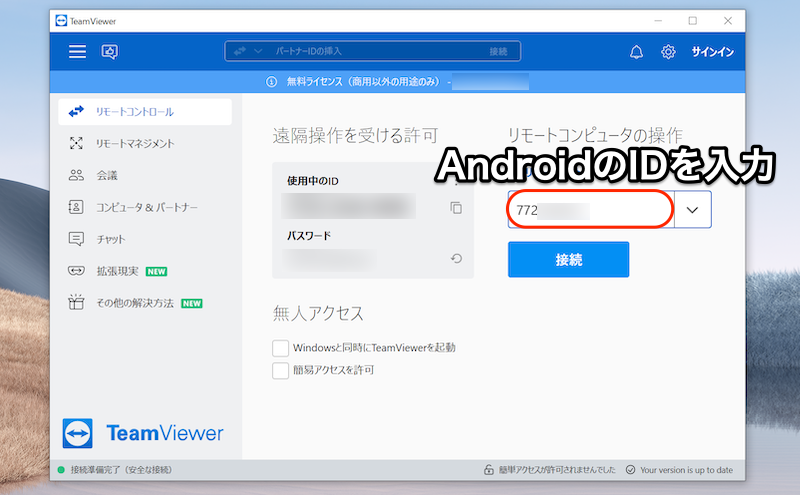Copy the 使用中のID with copy icon

click(x=456, y=208)
